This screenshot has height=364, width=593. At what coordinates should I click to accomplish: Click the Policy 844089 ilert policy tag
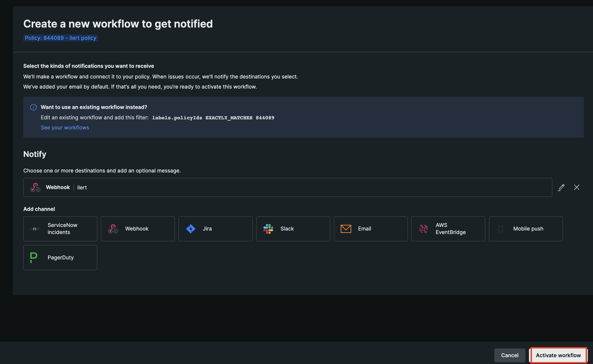coord(60,38)
